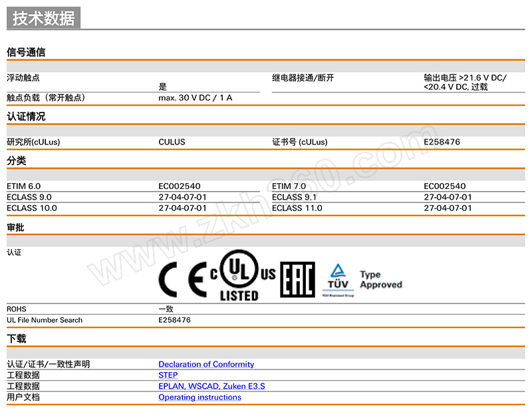Click the 工程数据 label beside STEP

(23, 375)
